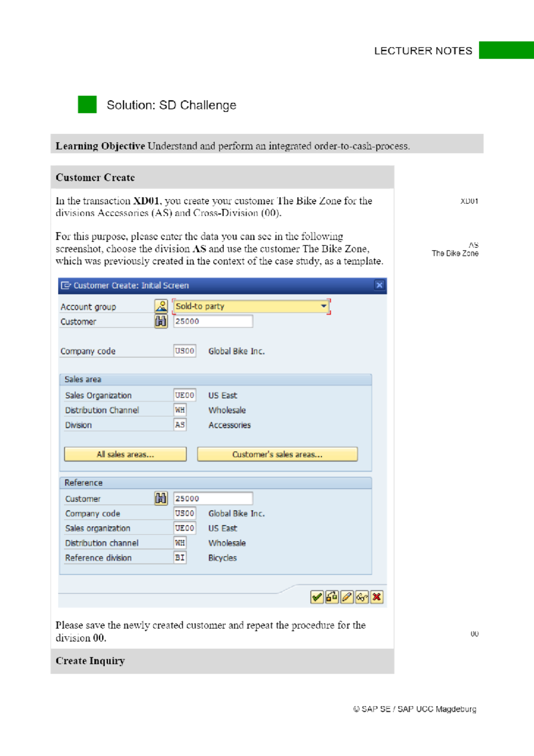Viewport: 534px width, 756px height.
Task: Expand the Sold-to party dropdown arrow
Action: [324, 306]
